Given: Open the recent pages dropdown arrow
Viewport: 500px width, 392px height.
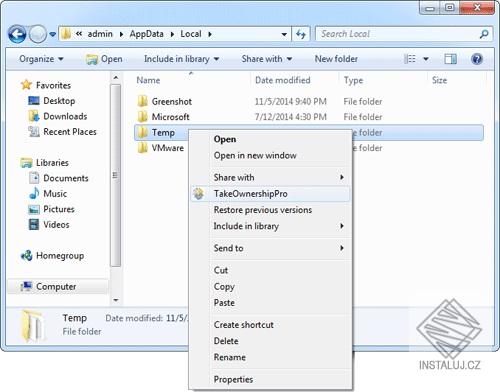Looking at the screenshot, I should (53, 34).
